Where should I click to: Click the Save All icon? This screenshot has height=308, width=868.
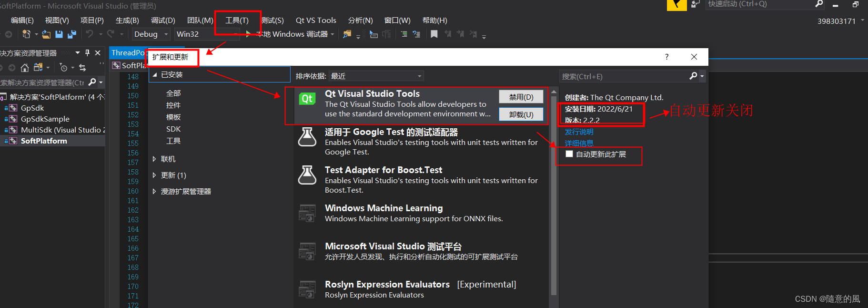[x=72, y=34]
